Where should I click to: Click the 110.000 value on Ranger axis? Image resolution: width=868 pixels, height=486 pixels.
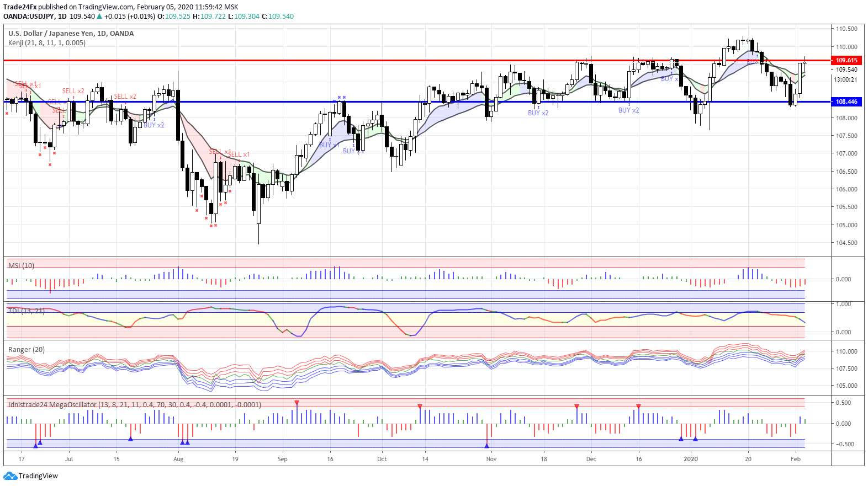coord(846,351)
